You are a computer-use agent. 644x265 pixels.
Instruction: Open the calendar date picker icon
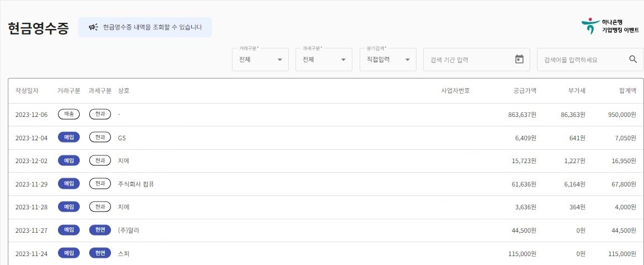point(519,60)
